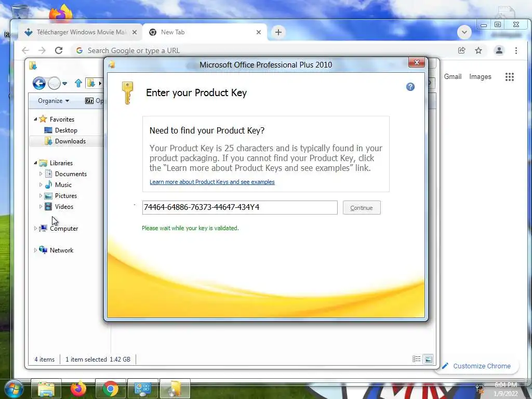Close the Microsoft Office Professional Plus 2010 dialog
This screenshot has width=532, height=399.
[416, 62]
